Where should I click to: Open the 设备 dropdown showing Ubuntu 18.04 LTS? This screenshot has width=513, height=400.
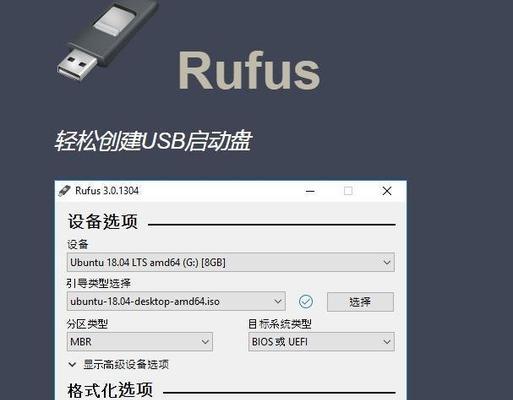pyautogui.click(x=231, y=262)
